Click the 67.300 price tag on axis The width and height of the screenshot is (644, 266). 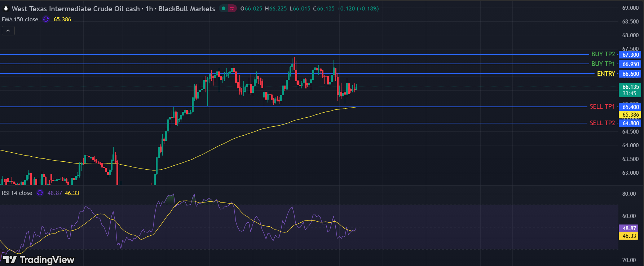pyautogui.click(x=630, y=55)
